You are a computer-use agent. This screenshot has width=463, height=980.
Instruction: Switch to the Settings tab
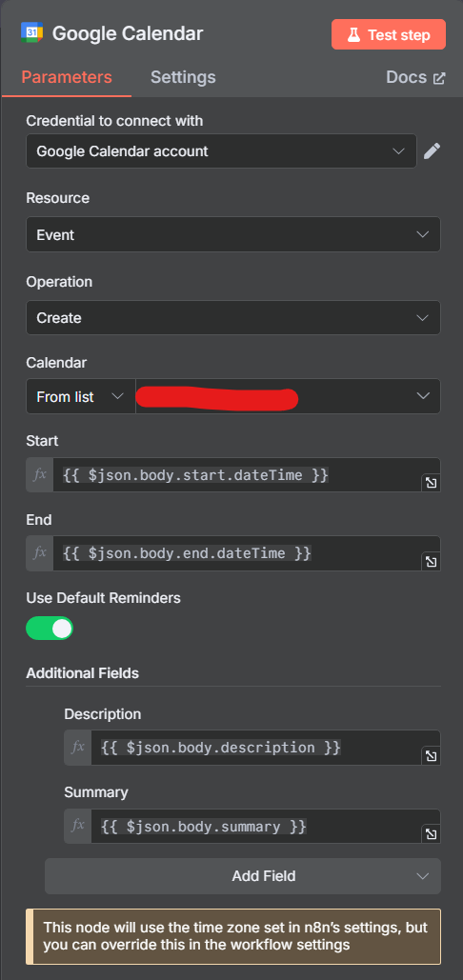click(x=183, y=77)
